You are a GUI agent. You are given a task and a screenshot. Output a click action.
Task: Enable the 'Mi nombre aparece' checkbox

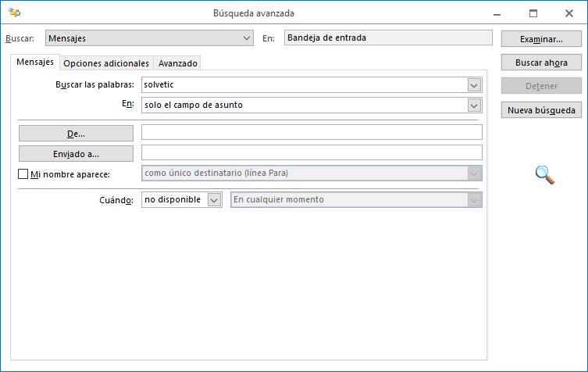[x=23, y=174]
